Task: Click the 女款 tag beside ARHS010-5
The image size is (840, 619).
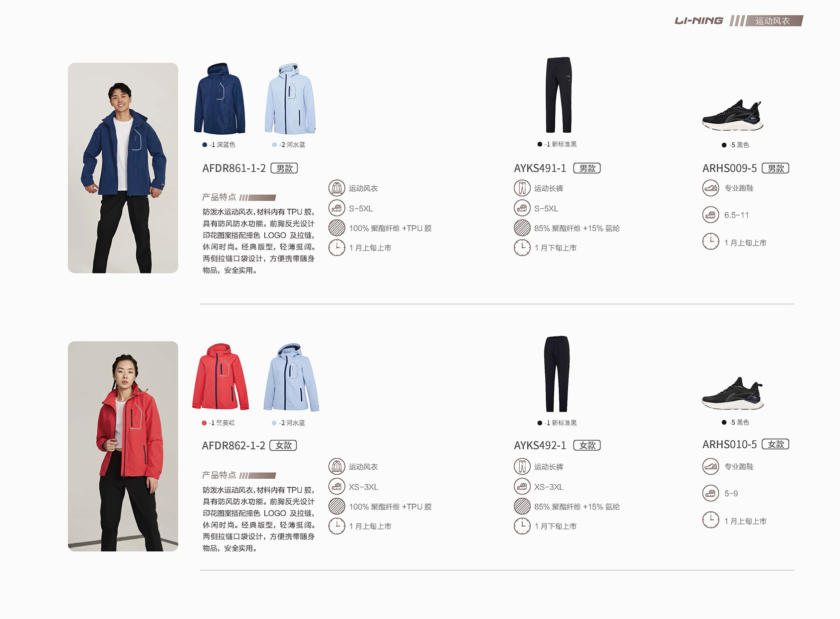Action: pos(776,444)
